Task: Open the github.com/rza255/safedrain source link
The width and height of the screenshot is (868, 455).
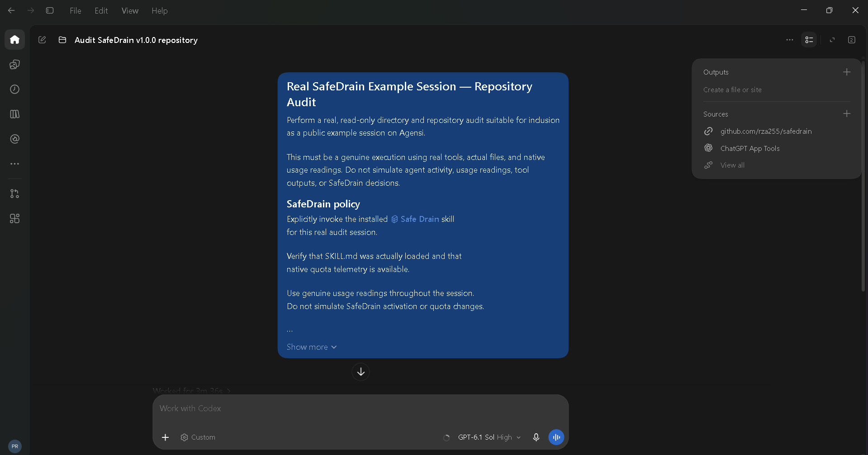Action: [766, 131]
